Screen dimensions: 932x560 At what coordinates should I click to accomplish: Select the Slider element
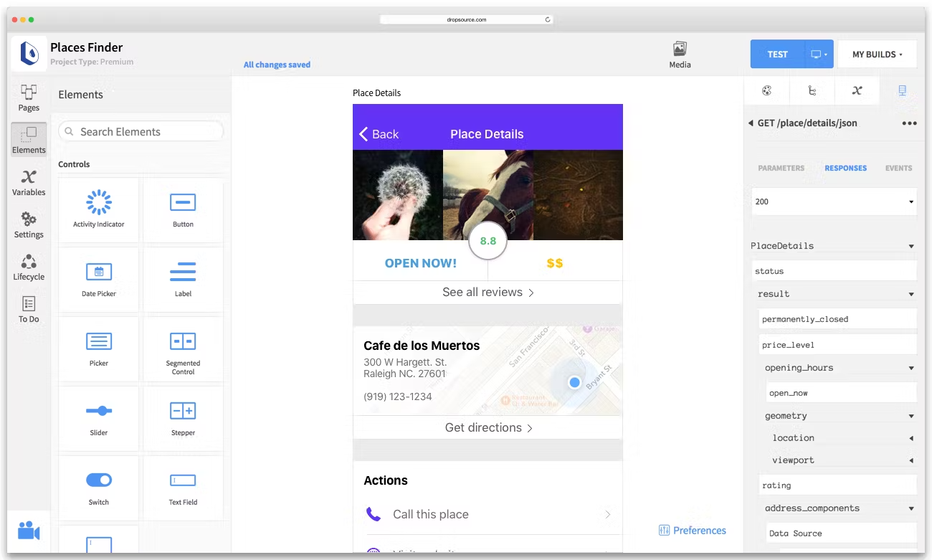pos(99,418)
